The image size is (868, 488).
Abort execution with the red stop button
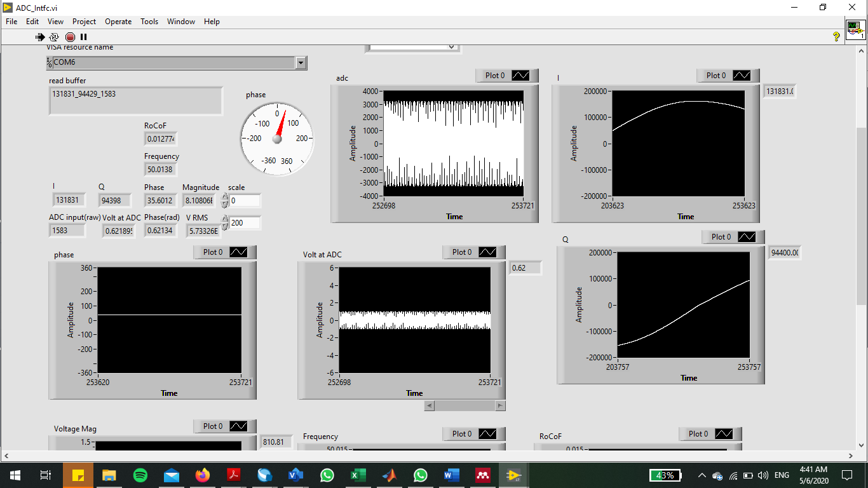70,37
